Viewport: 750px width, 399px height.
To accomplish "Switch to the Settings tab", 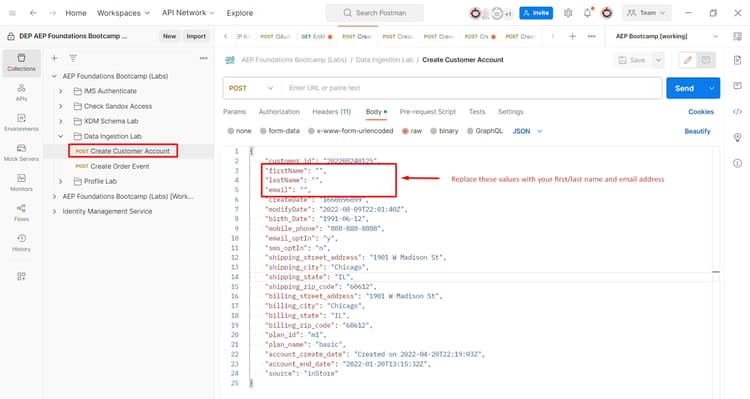I will [x=510, y=111].
